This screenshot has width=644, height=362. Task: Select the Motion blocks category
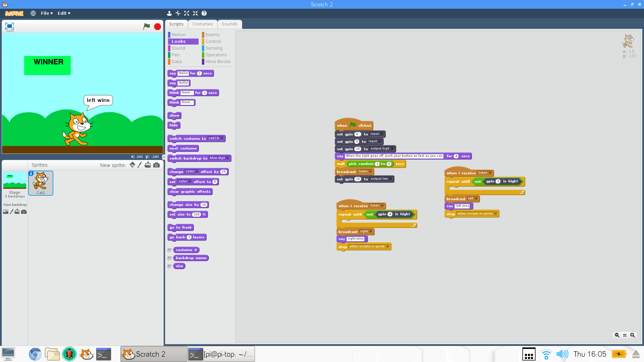179,35
